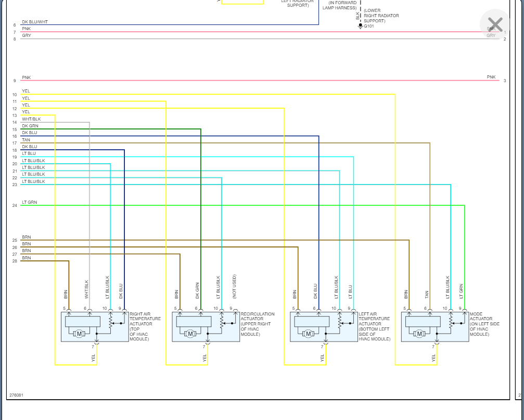This screenshot has width=524, height=420.
Task: Select the Mode Actuator label text
Action: click(484, 324)
